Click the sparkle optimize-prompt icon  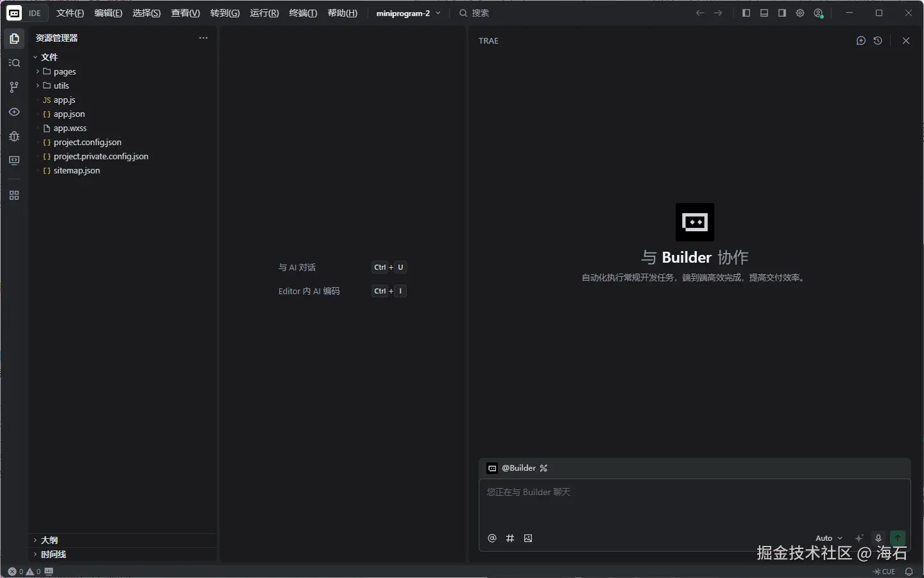click(859, 538)
